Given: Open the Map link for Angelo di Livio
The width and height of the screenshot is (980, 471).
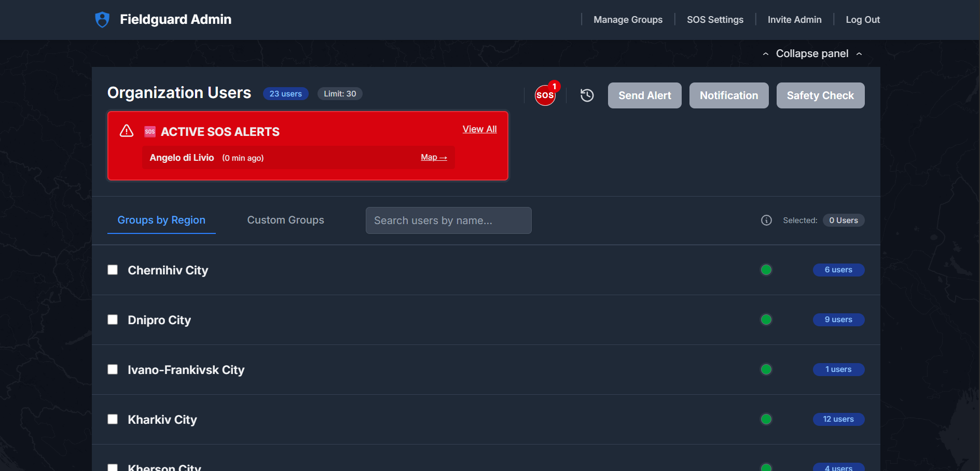Looking at the screenshot, I should coord(434,157).
